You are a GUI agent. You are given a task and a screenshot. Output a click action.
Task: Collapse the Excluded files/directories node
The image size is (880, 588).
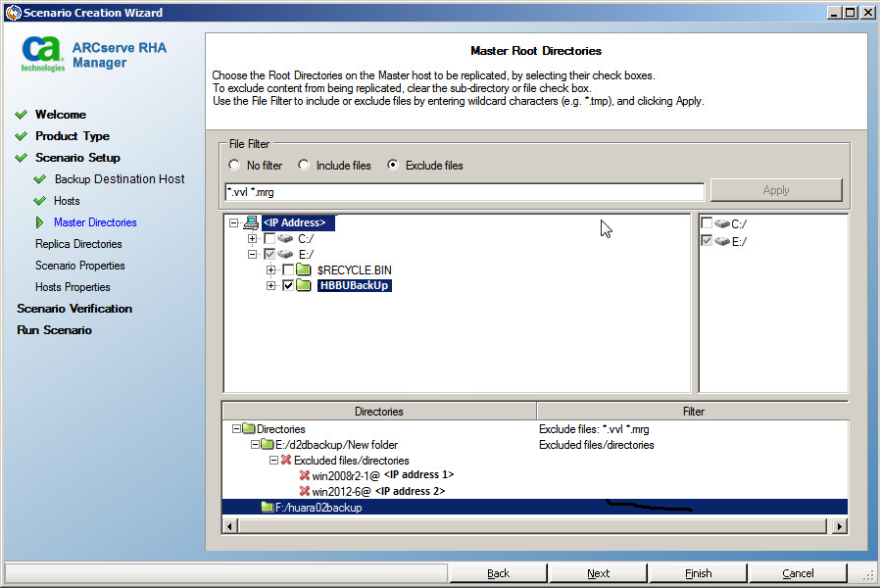coord(273,460)
